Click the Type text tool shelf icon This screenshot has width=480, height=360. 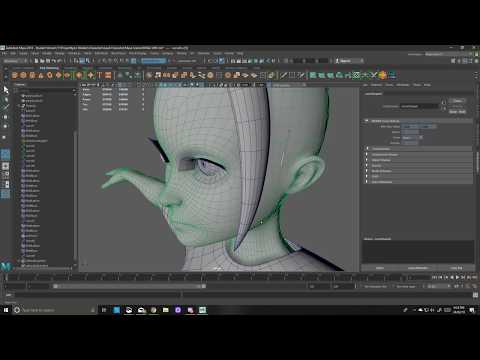coord(99,75)
